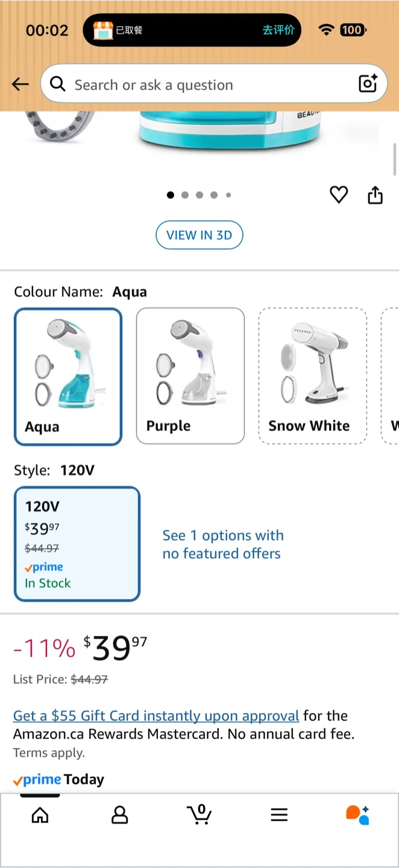
Task: Select the Purple colour option
Action: pos(190,376)
